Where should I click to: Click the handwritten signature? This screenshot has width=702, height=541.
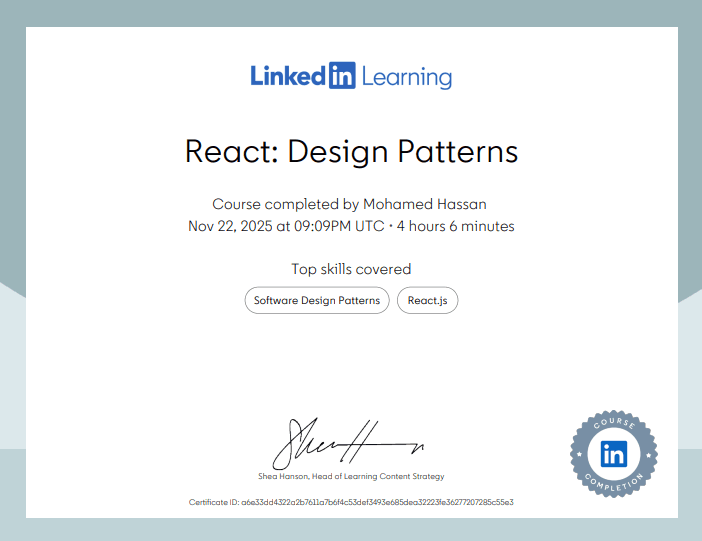348,444
